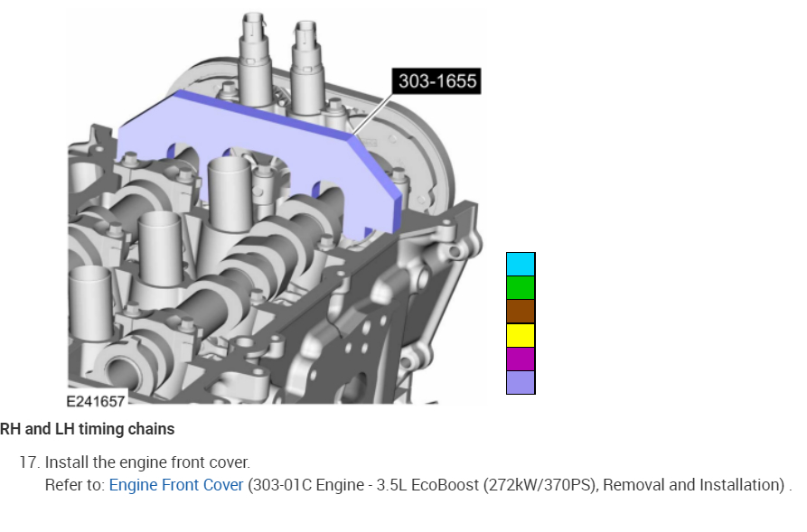Image resolution: width=807 pixels, height=532 pixels.
Task: Open the Engine Front Cover link
Action: 176,485
